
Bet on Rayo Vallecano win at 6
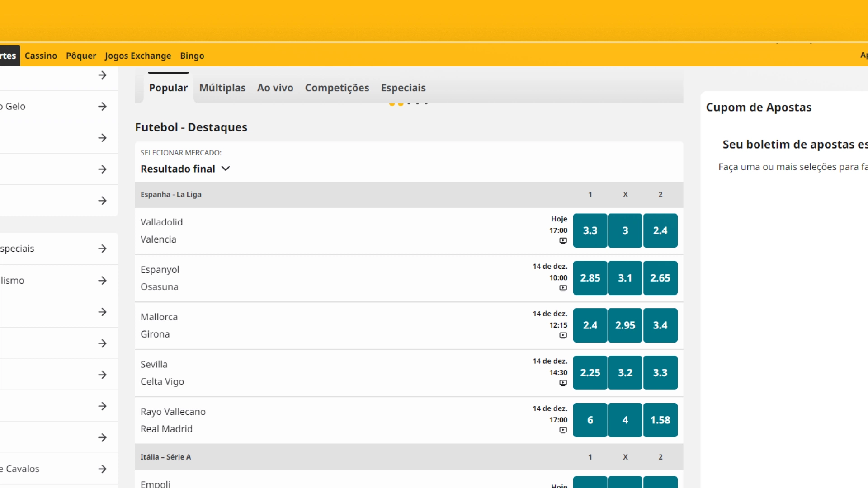coord(590,420)
